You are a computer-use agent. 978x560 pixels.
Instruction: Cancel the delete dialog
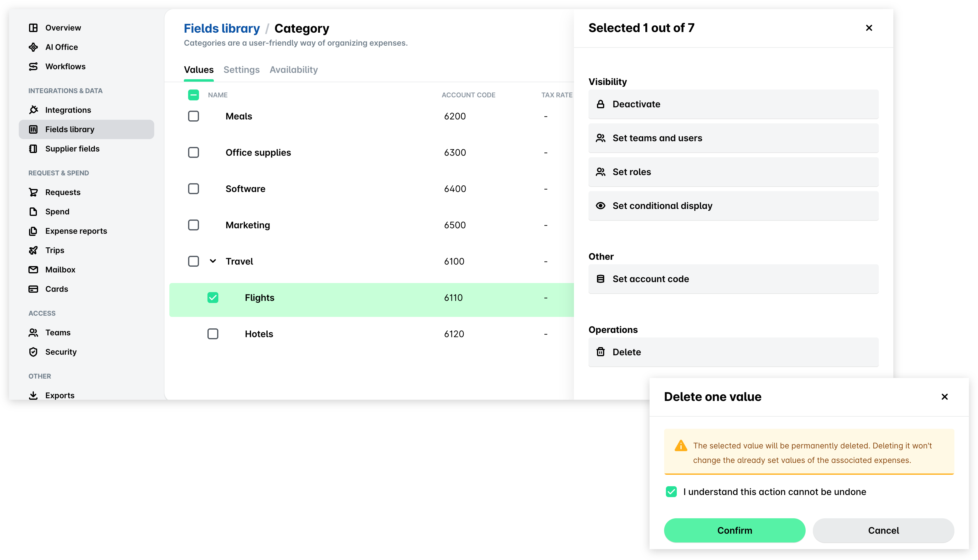point(883,530)
